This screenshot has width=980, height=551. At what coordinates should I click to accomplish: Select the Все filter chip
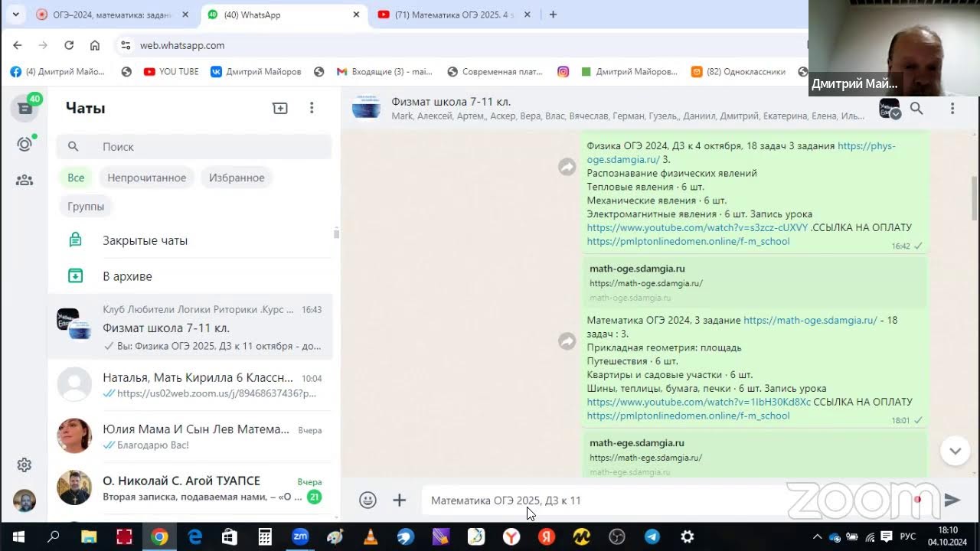(76, 178)
